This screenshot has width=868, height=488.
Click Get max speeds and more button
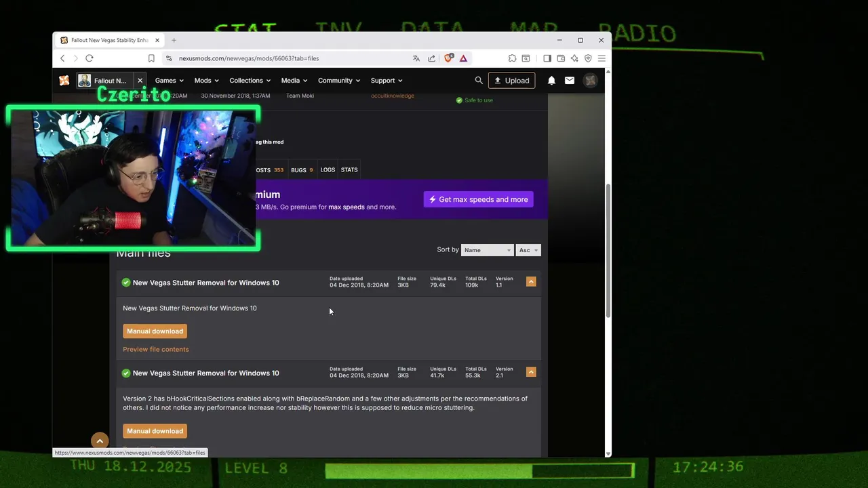[478, 199]
